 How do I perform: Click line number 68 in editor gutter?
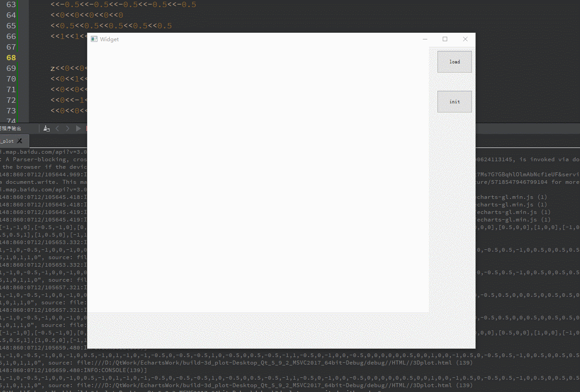tap(11, 58)
